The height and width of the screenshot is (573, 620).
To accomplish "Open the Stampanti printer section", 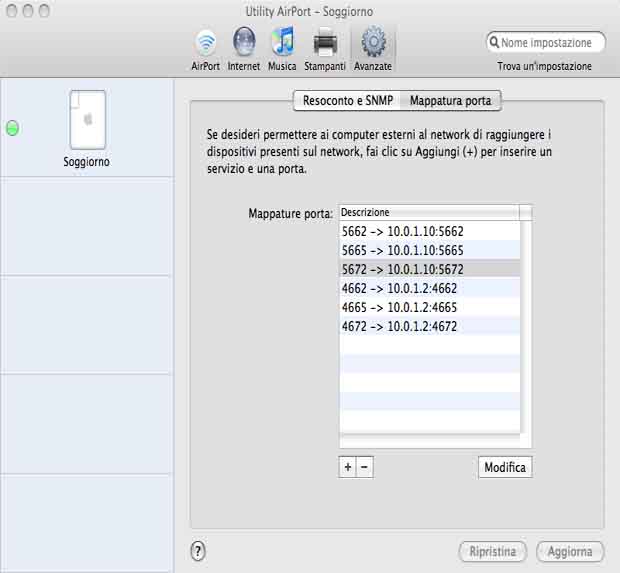I will (x=325, y=49).
